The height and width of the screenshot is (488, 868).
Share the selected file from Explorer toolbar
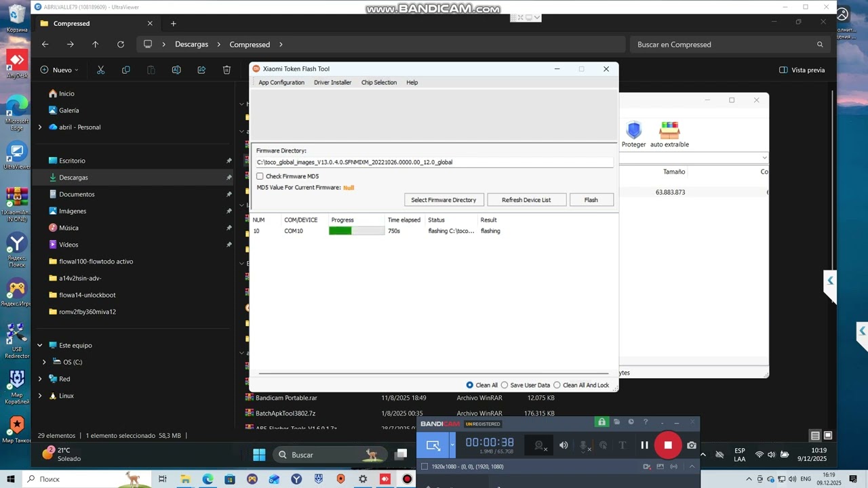click(201, 70)
